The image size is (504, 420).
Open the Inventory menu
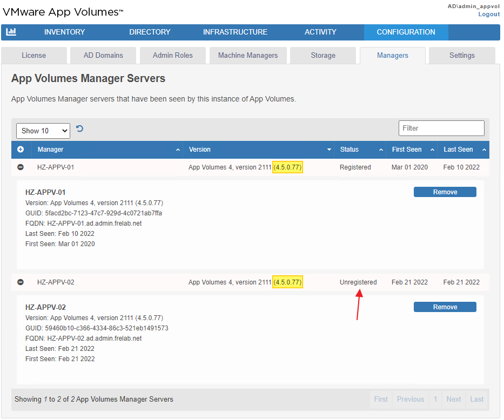(64, 32)
